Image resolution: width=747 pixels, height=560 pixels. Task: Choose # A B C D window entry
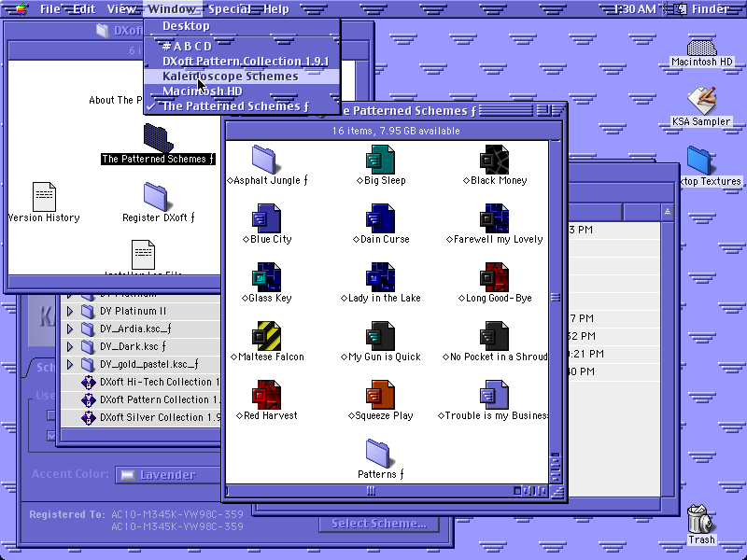pyautogui.click(x=242, y=46)
